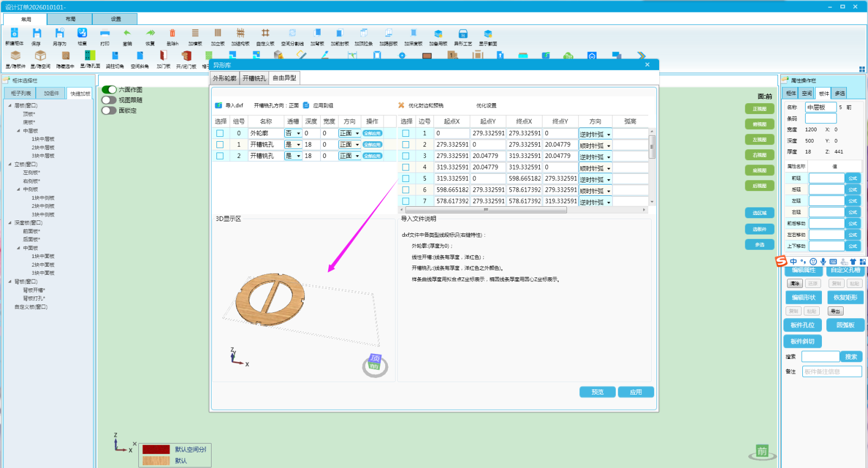Toggle the 六面作图 switch
Viewport: 868px width, 468px height.
point(109,90)
